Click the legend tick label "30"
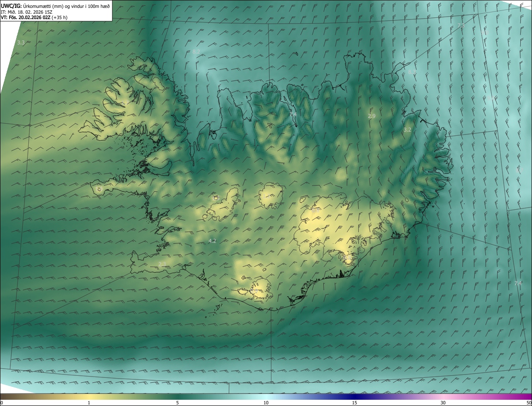Image resolution: width=532 pixels, height=406 pixels. tap(443, 403)
